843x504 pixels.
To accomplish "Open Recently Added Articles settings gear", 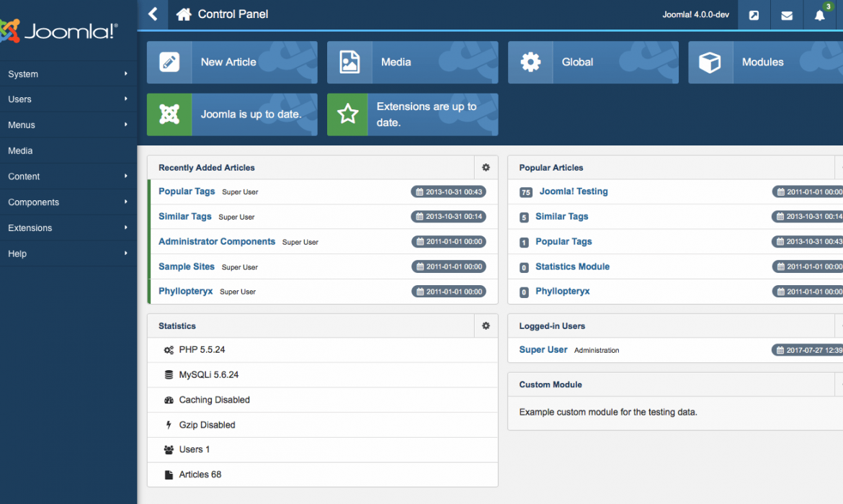I will pos(486,168).
